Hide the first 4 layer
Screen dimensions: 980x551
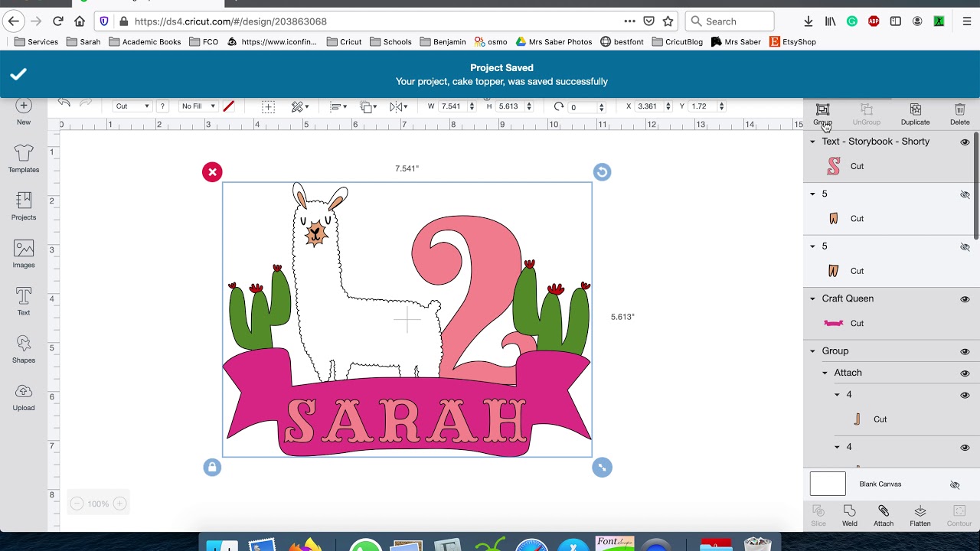click(x=965, y=395)
